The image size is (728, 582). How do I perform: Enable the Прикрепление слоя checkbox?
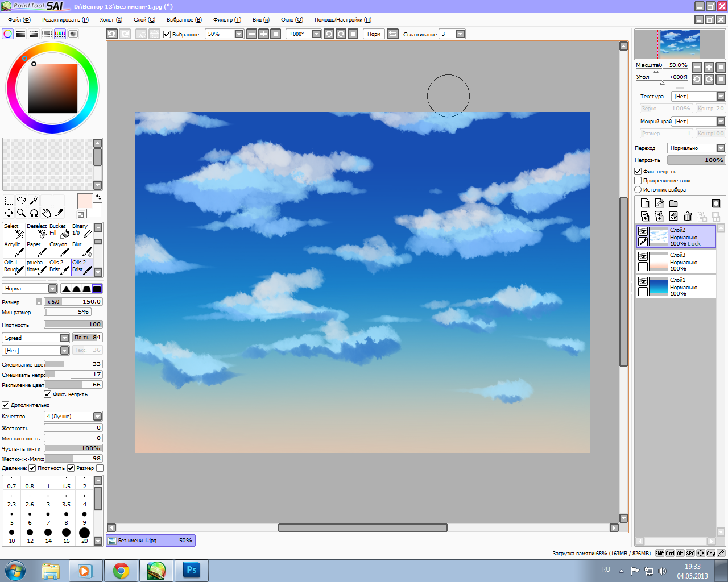click(x=638, y=180)
